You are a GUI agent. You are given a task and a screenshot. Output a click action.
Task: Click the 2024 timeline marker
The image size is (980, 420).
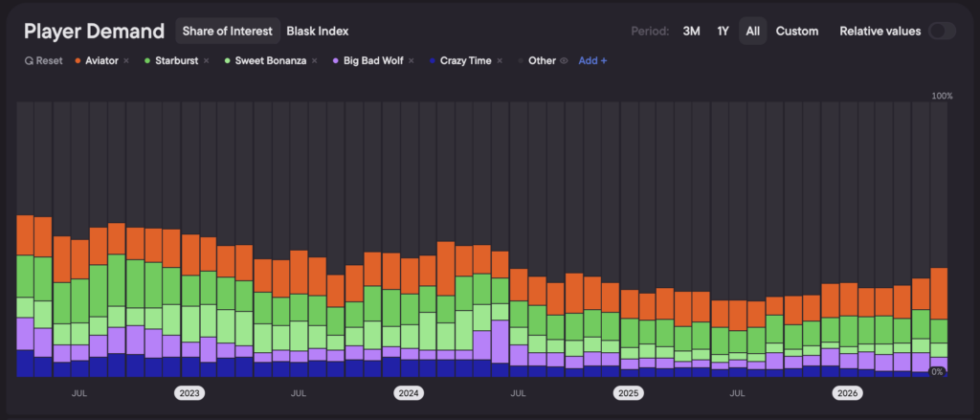tap(409, 393)
